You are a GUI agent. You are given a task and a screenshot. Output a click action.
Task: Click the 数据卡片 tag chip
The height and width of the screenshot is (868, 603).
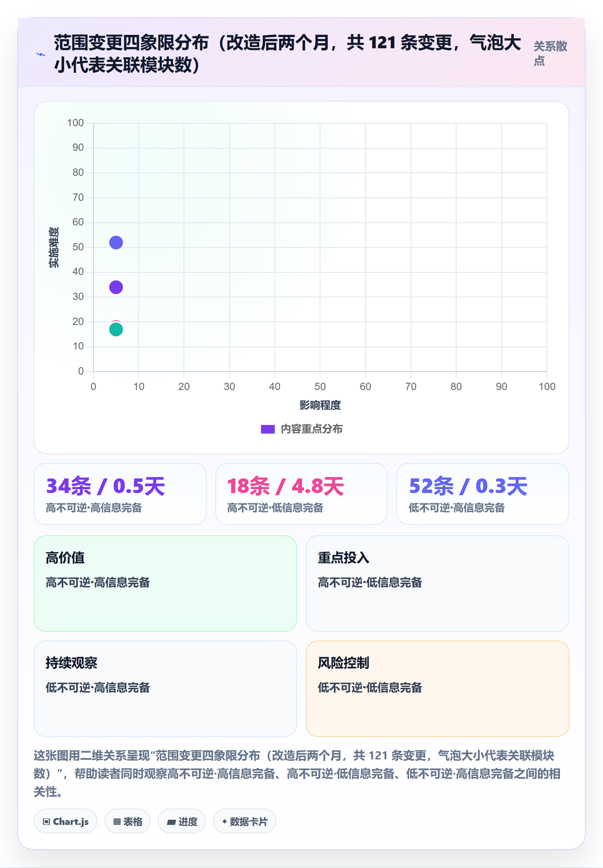(x=245, y=821)
